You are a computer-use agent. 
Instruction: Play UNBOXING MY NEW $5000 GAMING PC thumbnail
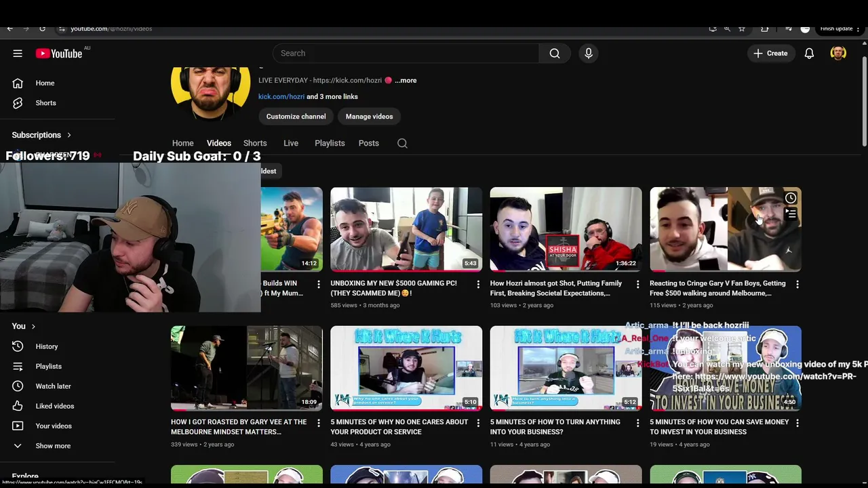(x=406, y=229)
